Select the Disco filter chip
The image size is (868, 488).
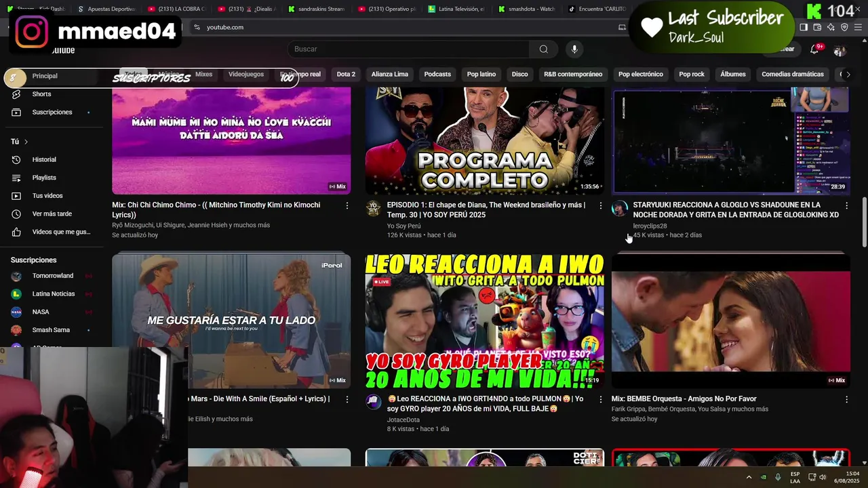[519, 75]
